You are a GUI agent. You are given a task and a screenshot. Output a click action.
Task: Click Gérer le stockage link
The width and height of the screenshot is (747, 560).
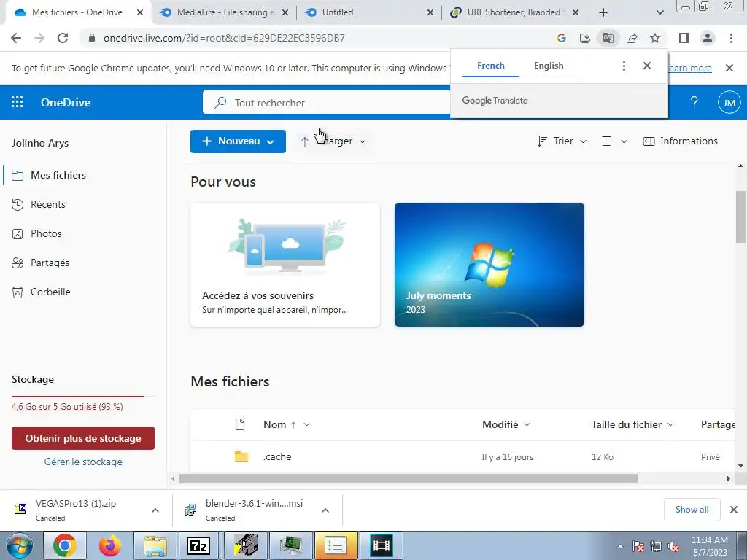coord(83,462)
